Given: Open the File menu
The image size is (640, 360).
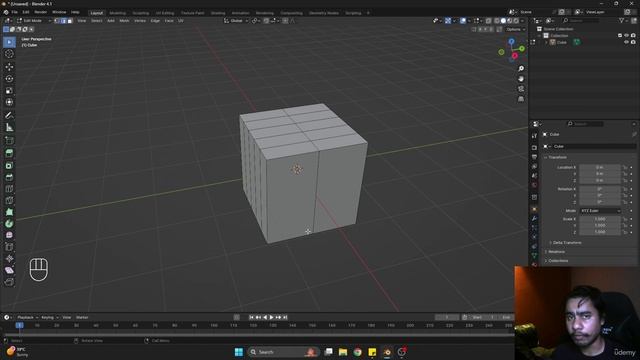Looking at the screenshot, I should tap(15, 12).
